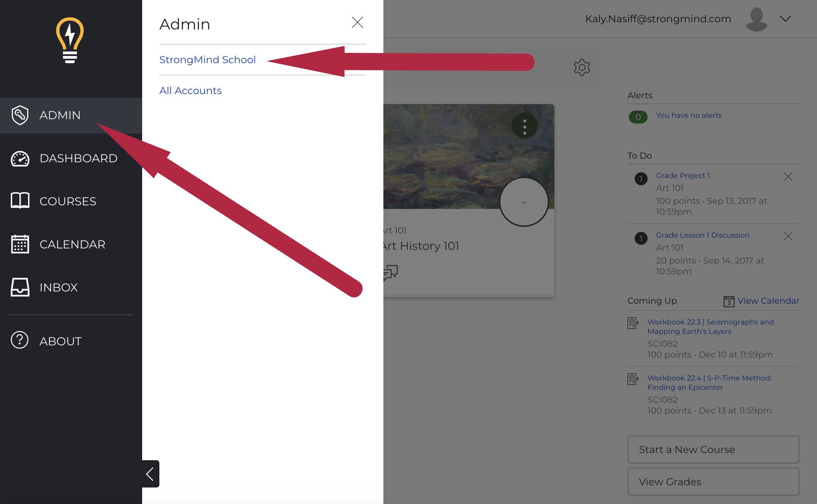The width and height of the screenshot is (817, 504).
Task: Select All Accounts from Admin panel
Action: point(190,90)
